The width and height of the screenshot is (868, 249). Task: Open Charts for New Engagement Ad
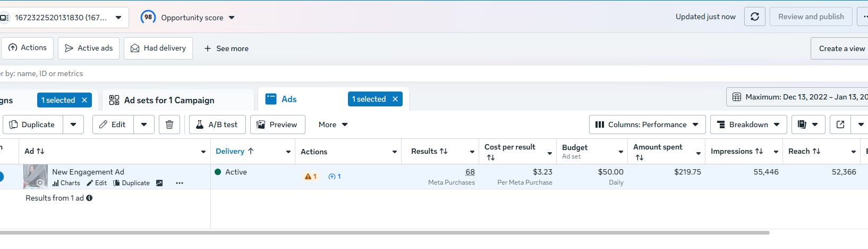pos(66,183)
